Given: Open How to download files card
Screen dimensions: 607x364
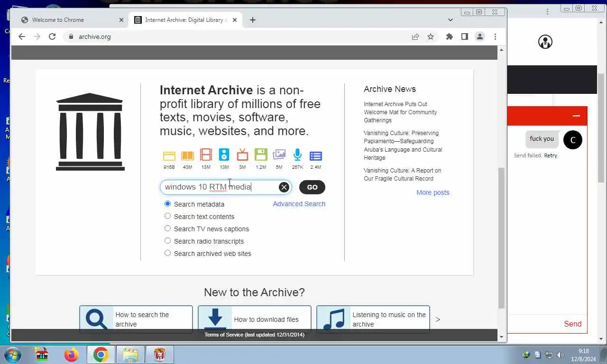Looking at the screenshot, I should pyautogui.click(x=255, y=319).
